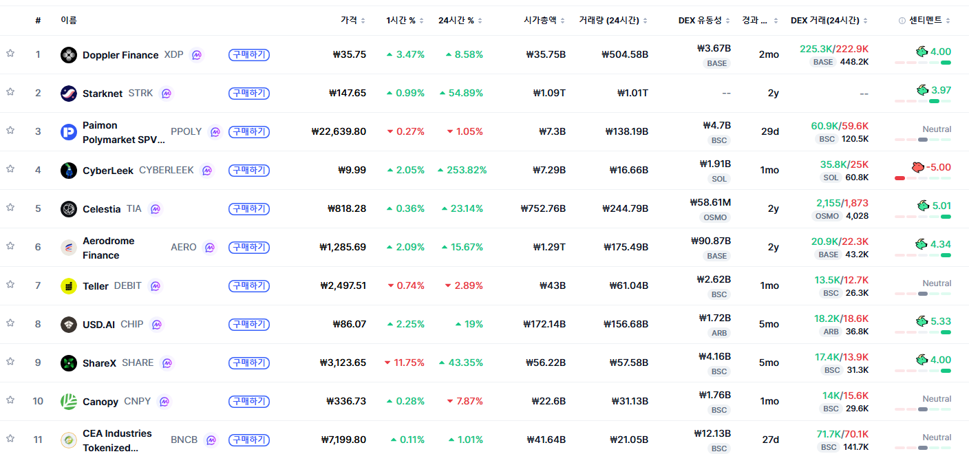
Task: Star the Celestia row
Action: point(10,207)
